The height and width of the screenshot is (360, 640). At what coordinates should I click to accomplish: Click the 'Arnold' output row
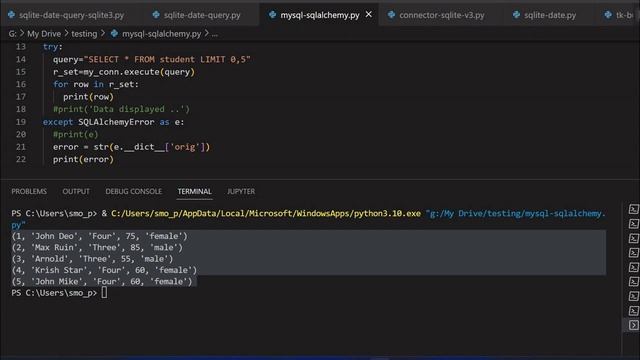click(x=92, y=259)
